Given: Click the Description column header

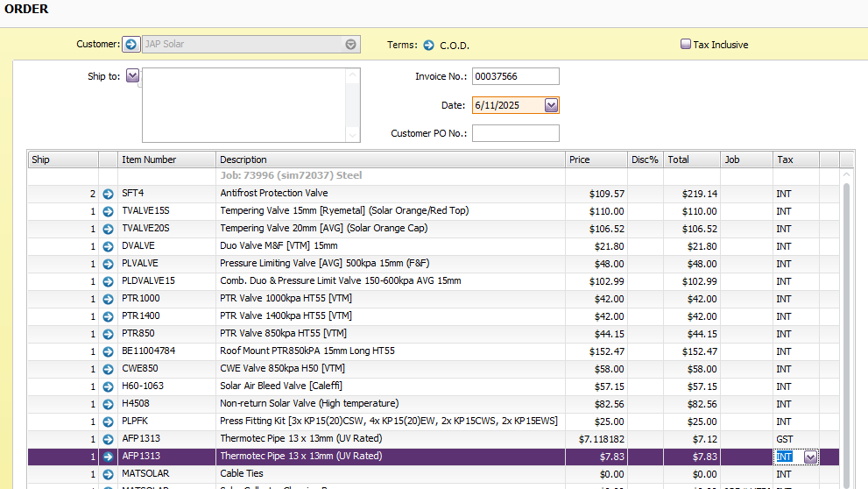Looking at the screenshot, I should point(390,159).
